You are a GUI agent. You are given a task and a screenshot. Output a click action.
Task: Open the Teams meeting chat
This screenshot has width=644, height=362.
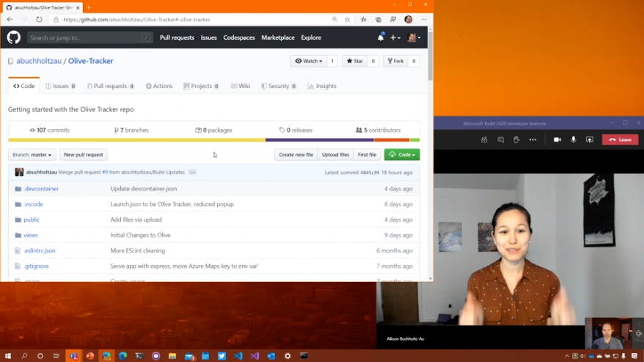pos(500,140)
